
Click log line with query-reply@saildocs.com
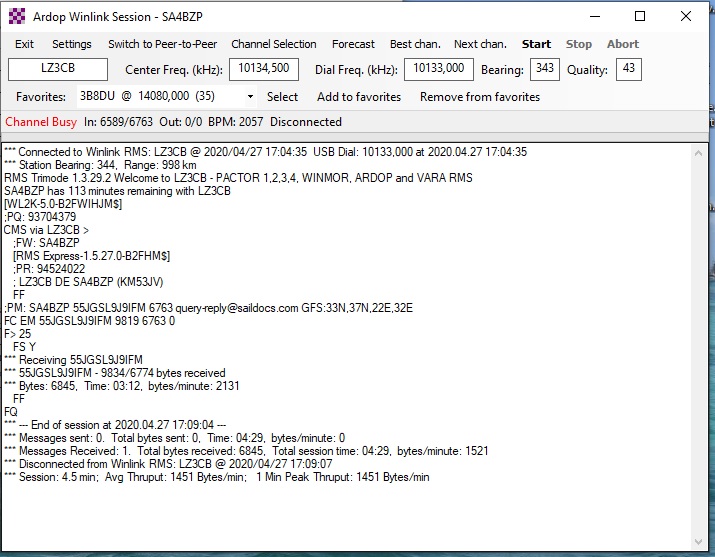(x=208, y=308)
